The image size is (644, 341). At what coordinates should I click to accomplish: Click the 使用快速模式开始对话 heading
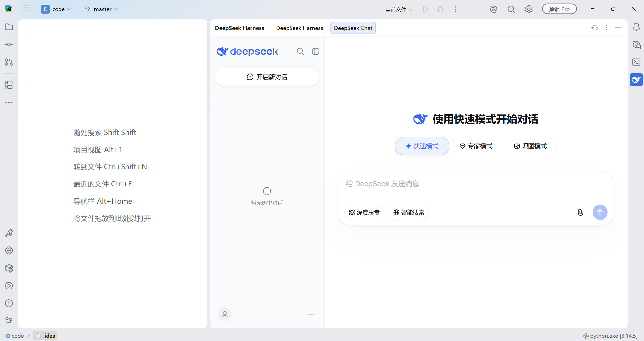485,119
